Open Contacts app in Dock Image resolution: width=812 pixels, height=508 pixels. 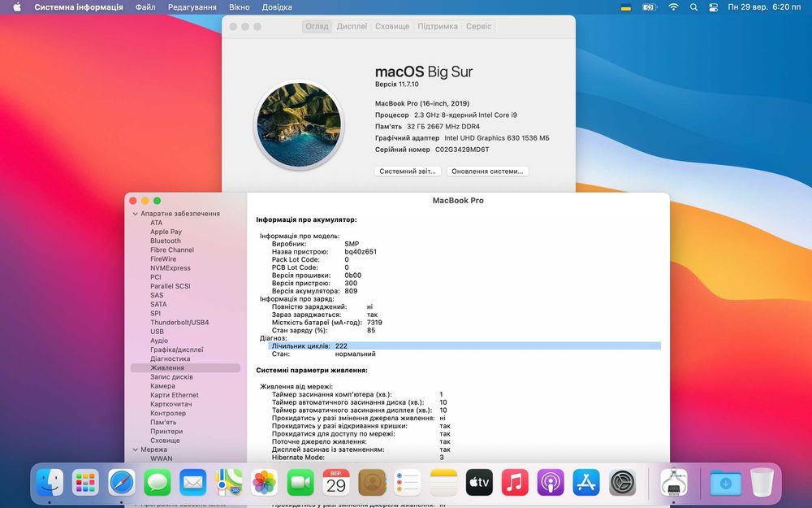(x=372, y=483)
